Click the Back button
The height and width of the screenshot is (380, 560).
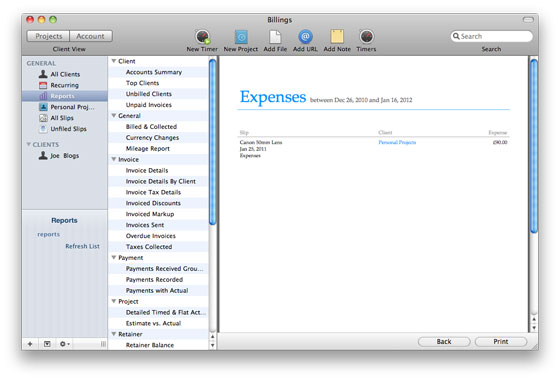click(444, 341)
